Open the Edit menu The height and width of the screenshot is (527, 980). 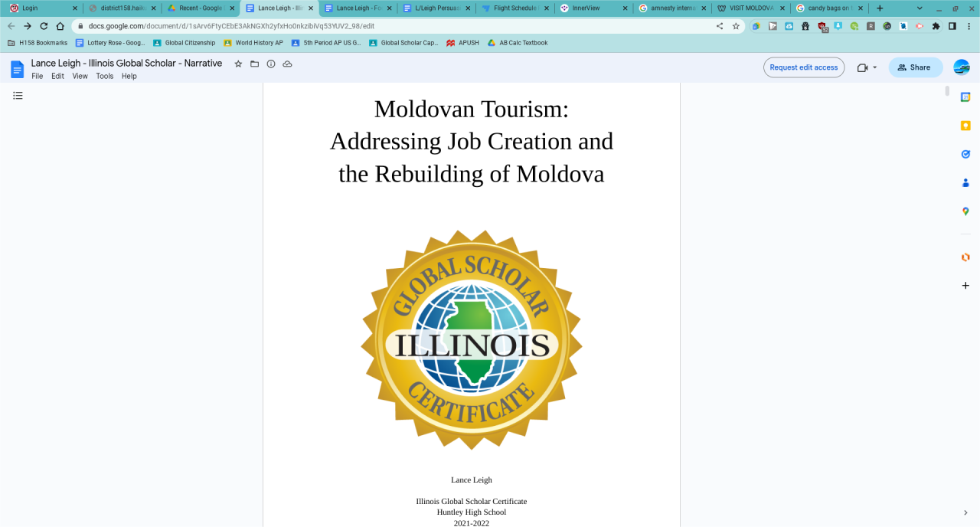58,76
